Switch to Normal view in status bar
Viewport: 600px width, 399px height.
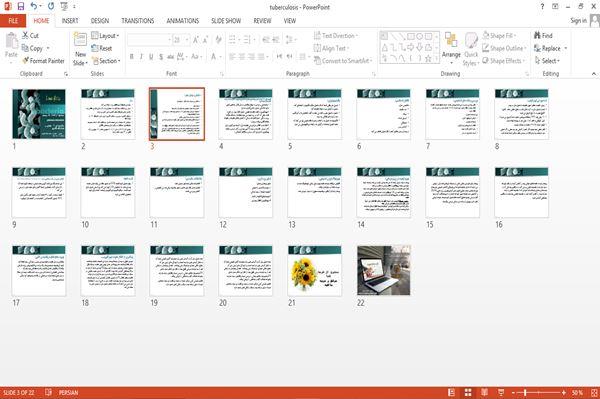tap(452, 392)
